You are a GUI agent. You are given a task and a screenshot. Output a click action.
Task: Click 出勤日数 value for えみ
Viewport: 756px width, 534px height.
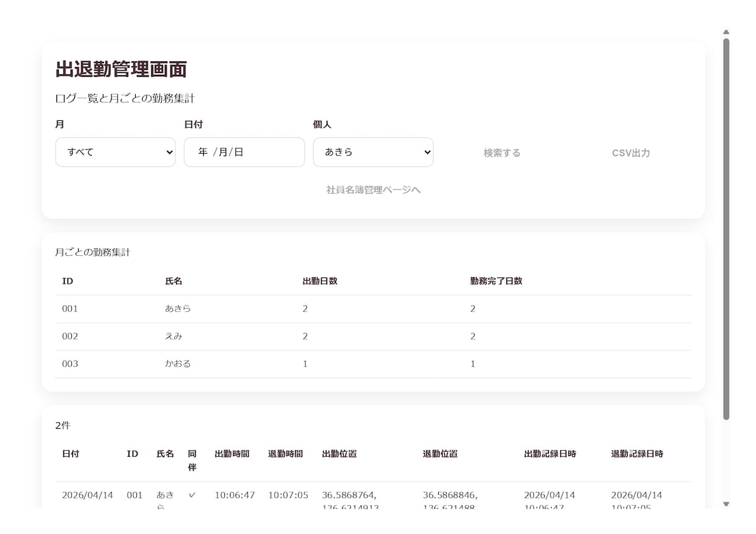click(305, 336)
